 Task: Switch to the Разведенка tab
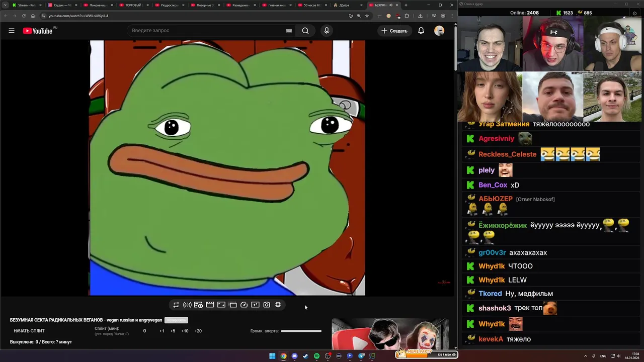[241, 5]
